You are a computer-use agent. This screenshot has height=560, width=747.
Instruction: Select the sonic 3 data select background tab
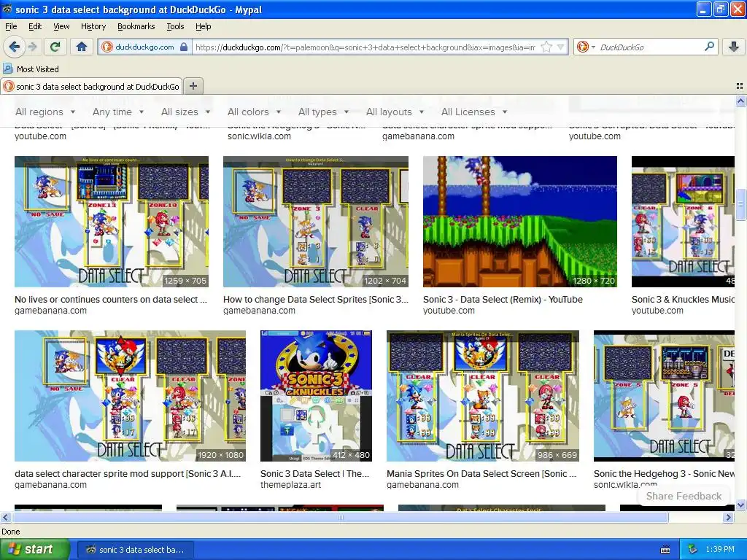click(91, 86)
